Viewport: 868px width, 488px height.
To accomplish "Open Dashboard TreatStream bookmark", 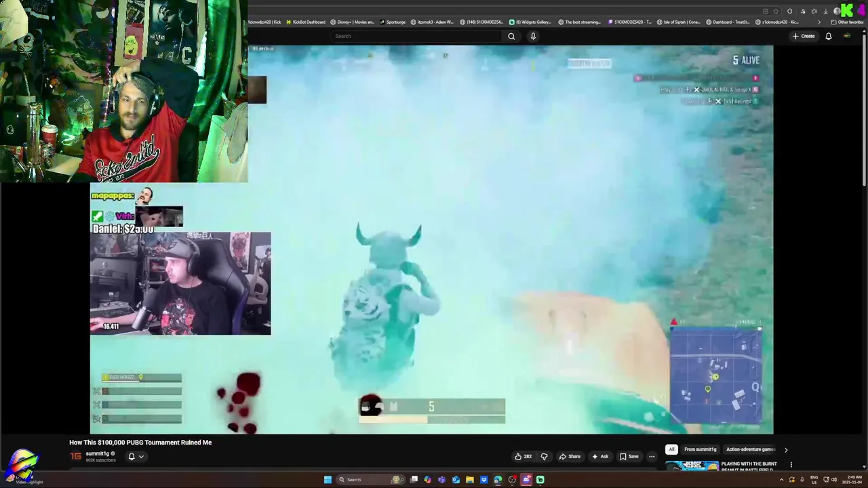I will [x=728, y=22].
